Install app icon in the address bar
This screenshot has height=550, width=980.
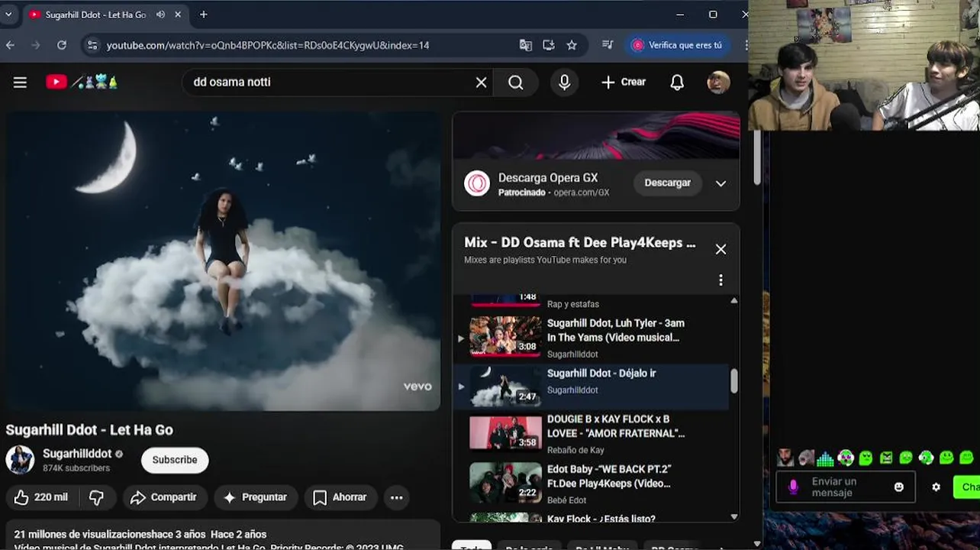click(549, 45)
